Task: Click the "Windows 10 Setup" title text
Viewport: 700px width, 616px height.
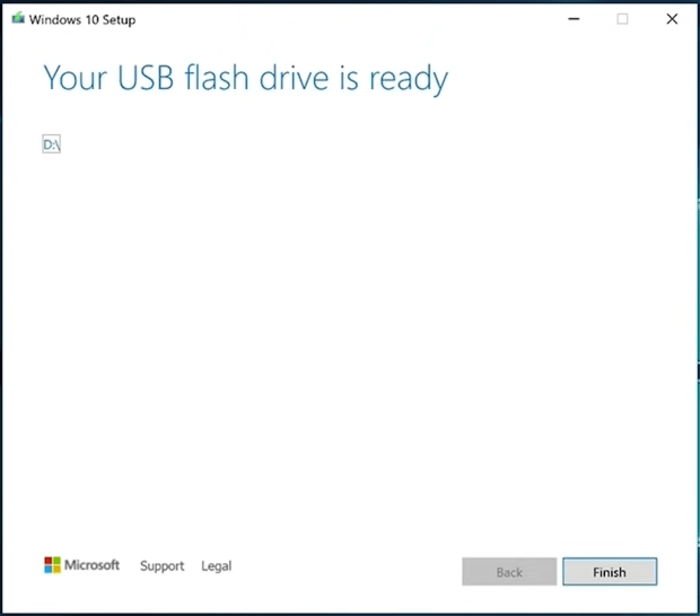Action: click(82, 20)
